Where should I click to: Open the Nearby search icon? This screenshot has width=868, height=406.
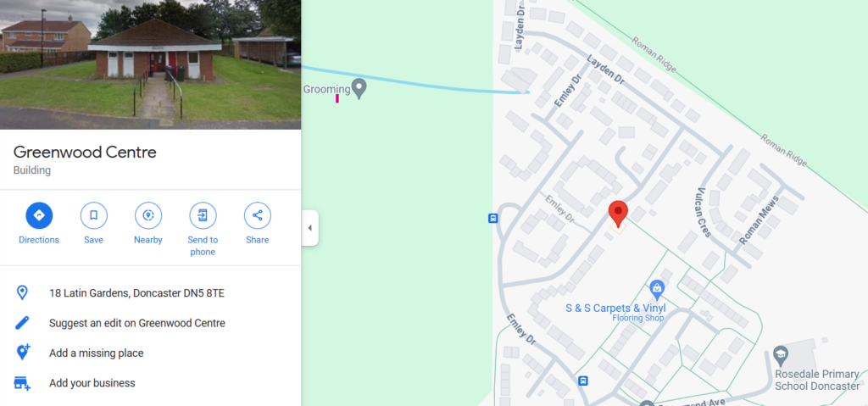pos(148,215)
